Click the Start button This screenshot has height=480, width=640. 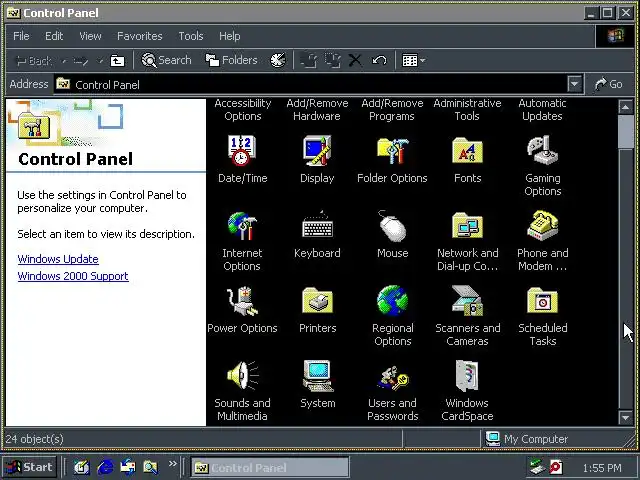point(29,467)
